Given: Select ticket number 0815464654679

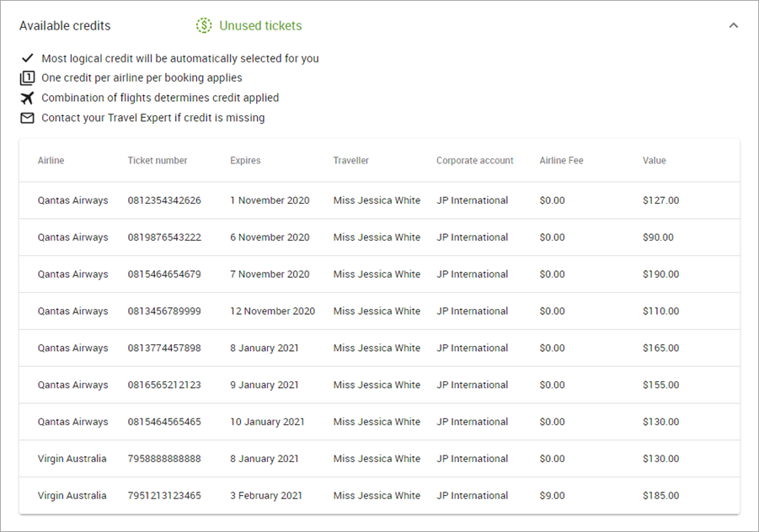Looking at the screenshot, I should (x=164, y=274).
